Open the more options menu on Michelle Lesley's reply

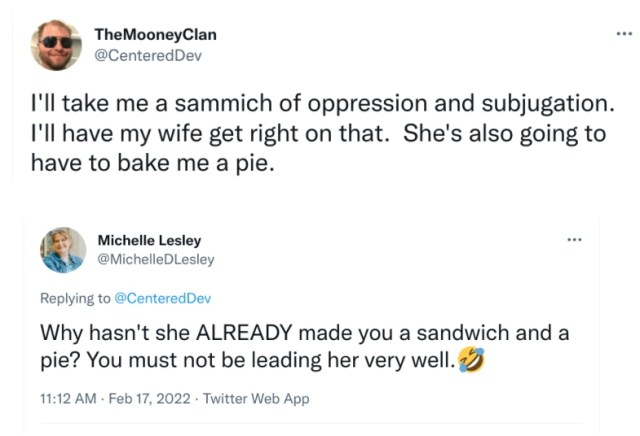click(573, 240)
